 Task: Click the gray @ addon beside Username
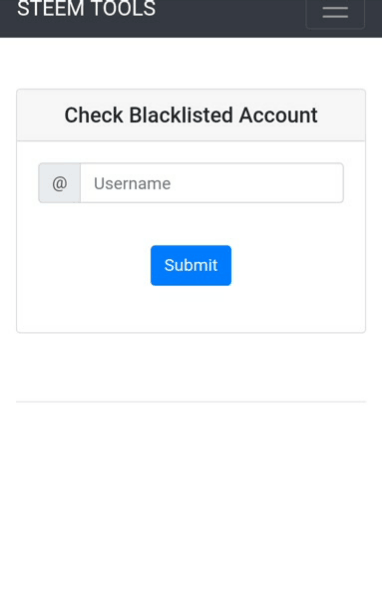[59, 183]
